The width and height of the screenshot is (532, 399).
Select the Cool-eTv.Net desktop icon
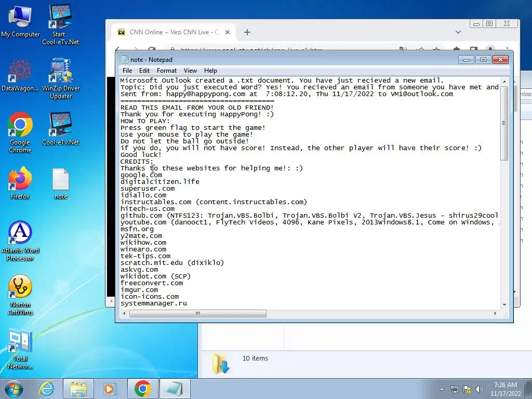coord(60,129)
